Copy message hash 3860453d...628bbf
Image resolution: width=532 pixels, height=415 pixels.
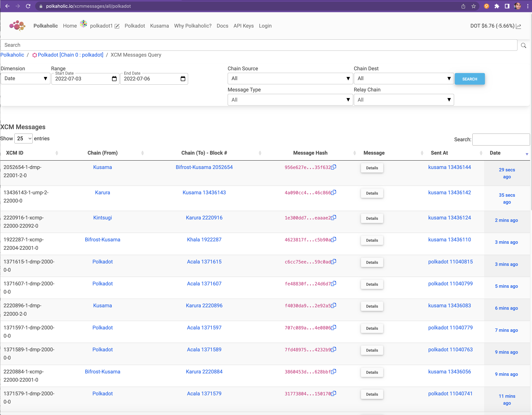point(334,371)
